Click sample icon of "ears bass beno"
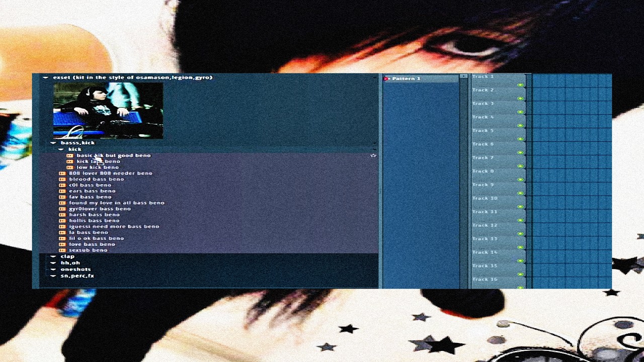The width and height of the screenshot is (644, 362). point(62,191)
